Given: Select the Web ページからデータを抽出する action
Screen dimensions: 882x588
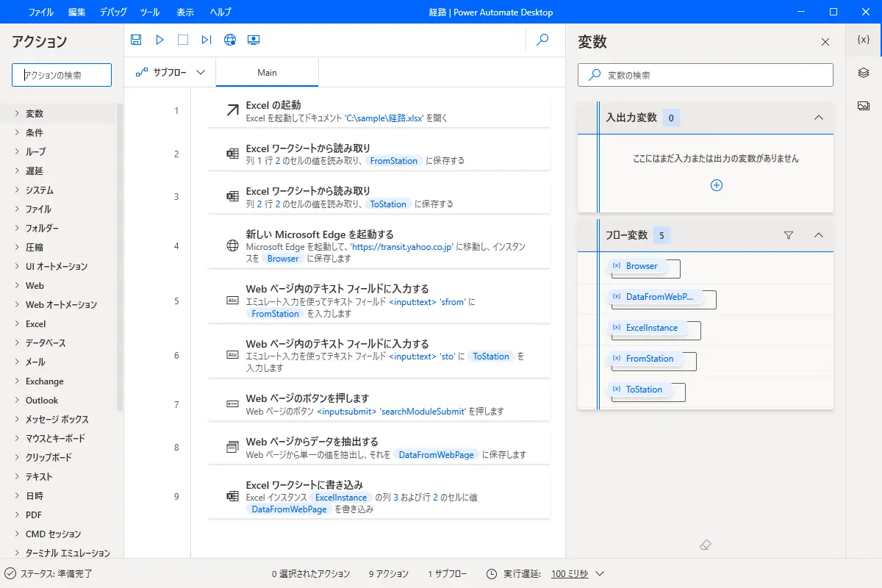Looking at the screenshot, I should [379, 448].
